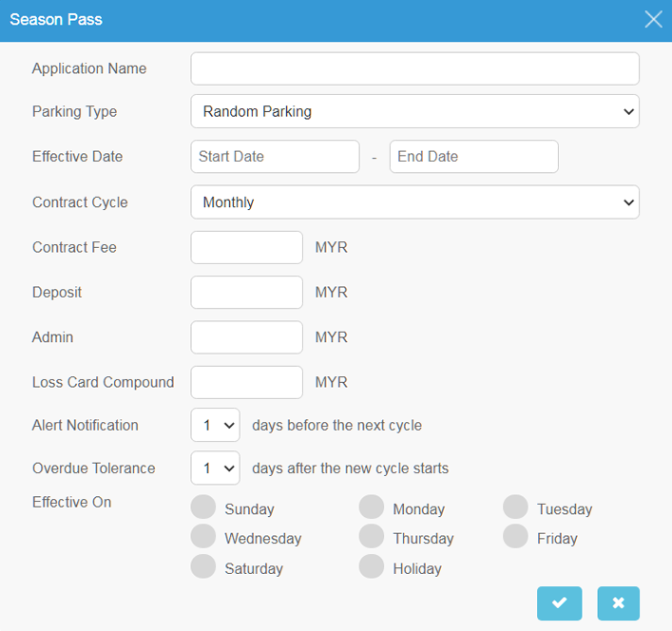This screenshot has height=631, width=672.
Task: Enable the Saturday option
Action: [203, 566]
